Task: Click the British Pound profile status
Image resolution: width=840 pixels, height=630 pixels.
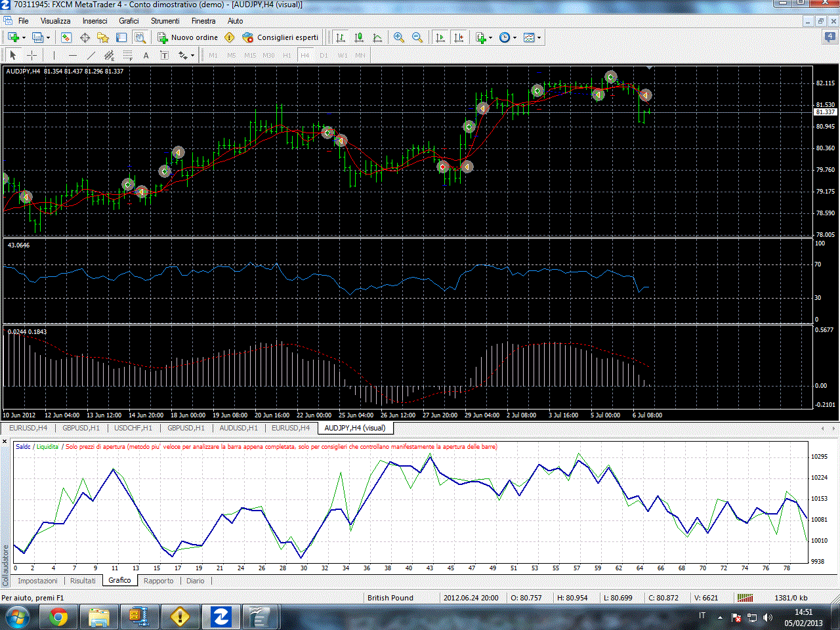Action: 390,598
